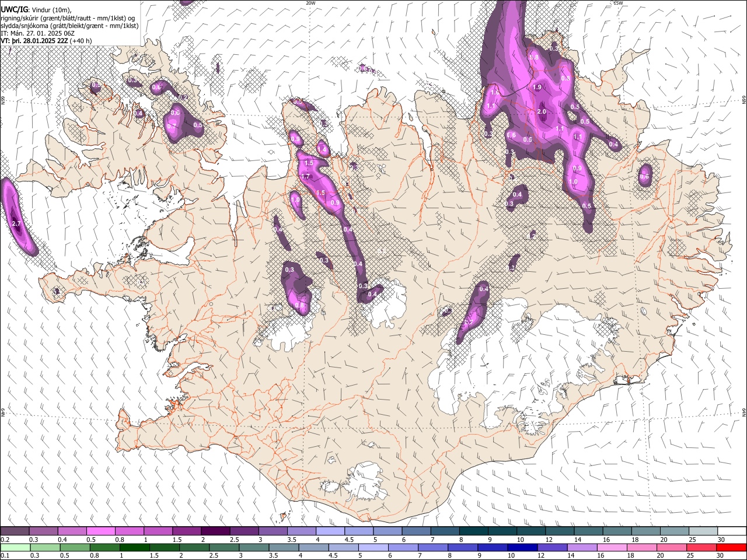This screenshot has width=747, height=560.
Task: Click the white 30 swatch ending the snow legend
Action: 731,531
